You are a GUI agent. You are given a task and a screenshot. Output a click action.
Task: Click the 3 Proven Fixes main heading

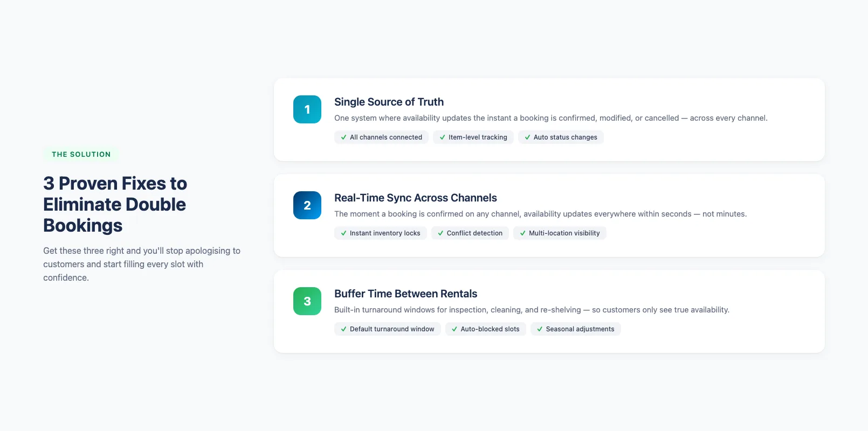(x=115, y=204)
